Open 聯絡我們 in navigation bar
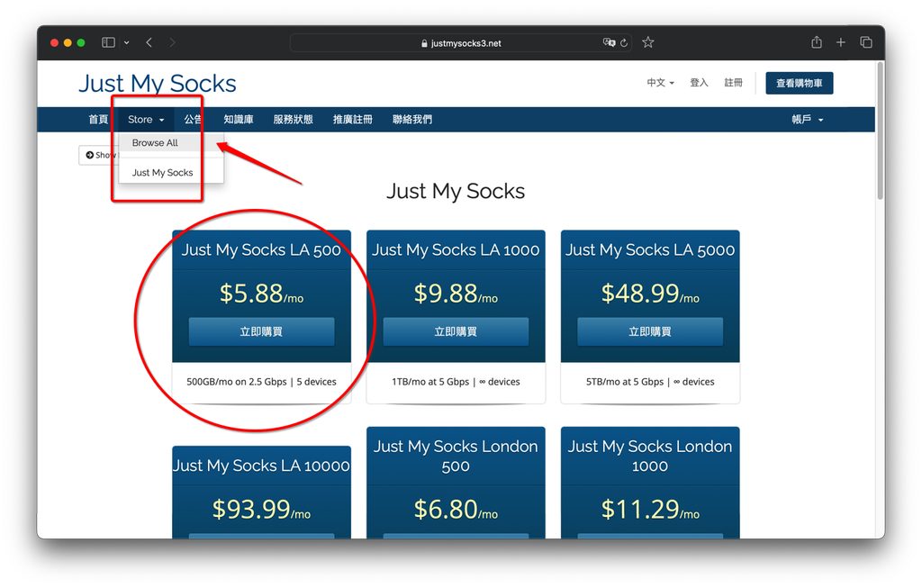 click(x=412, y=120)
